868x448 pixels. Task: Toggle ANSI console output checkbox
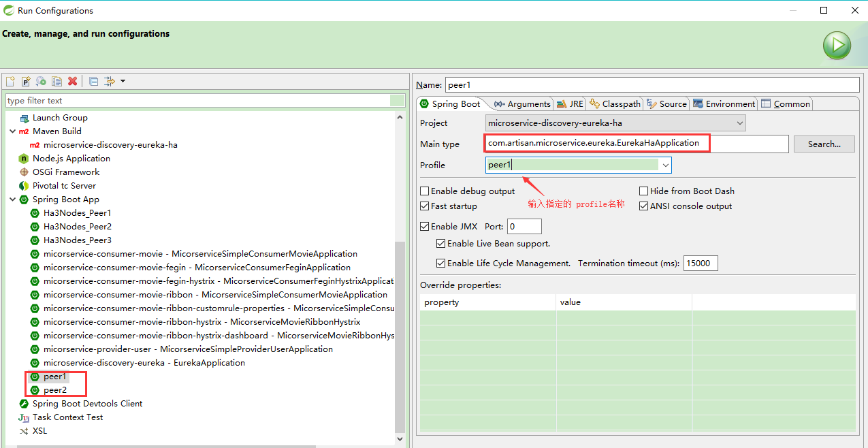tap(644, 206)
